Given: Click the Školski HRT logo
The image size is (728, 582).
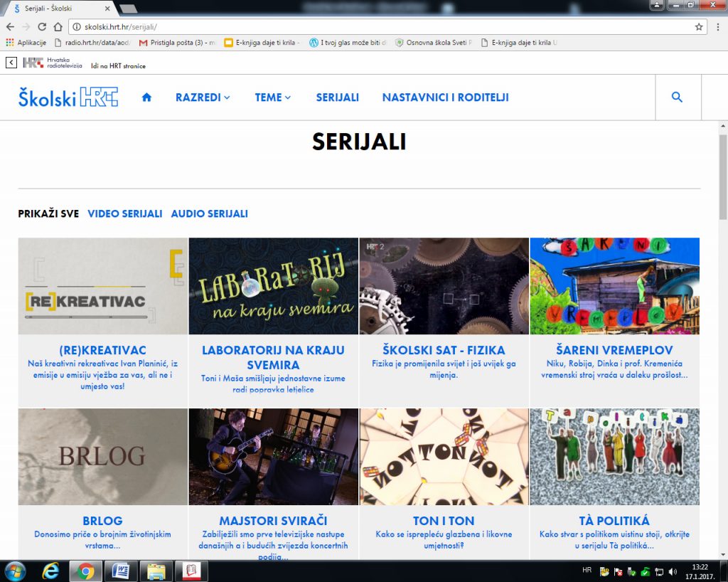Looking at the screenshot, I should (68, 97).
